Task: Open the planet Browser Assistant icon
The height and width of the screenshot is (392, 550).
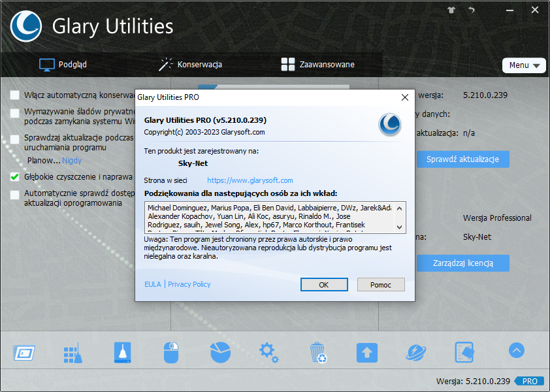Action: pyautogui.click(x=416, y=352)
